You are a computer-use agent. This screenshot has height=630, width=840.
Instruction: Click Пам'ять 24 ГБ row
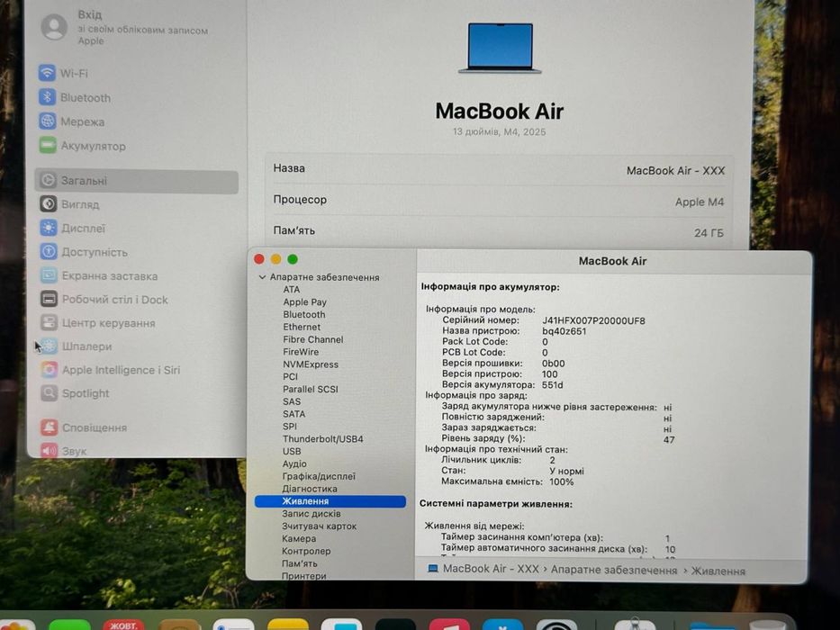(x=499, y=231)
